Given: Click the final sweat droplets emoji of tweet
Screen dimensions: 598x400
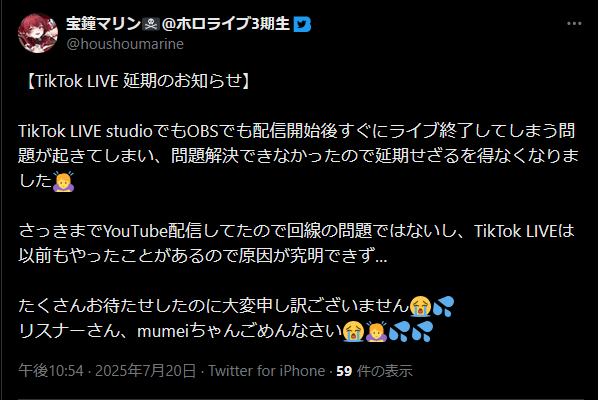Looking at the screenshot, I should pos(422,331).
